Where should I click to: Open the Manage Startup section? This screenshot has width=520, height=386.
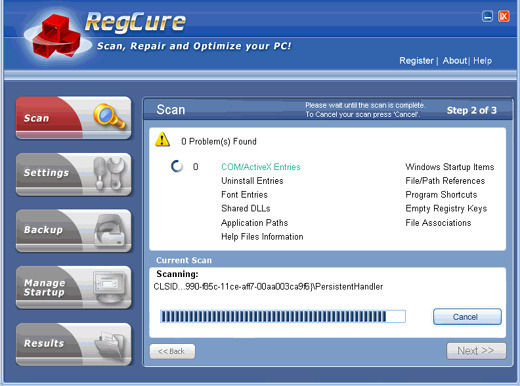point(73,287)
